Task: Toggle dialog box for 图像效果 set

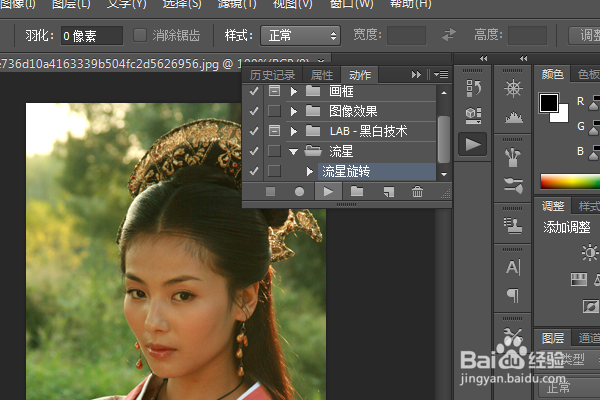Action: point(274,111)
